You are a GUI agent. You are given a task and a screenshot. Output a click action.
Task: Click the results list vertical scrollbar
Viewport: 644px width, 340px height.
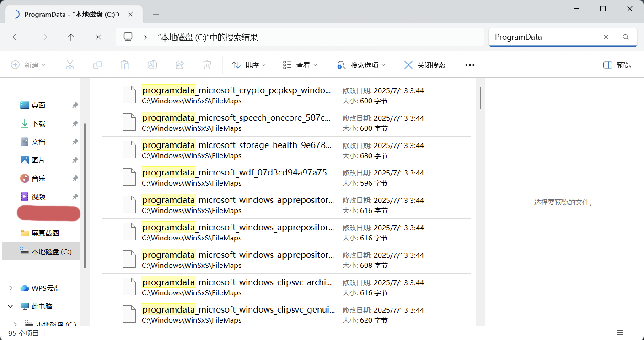click(x=480, y=98)
